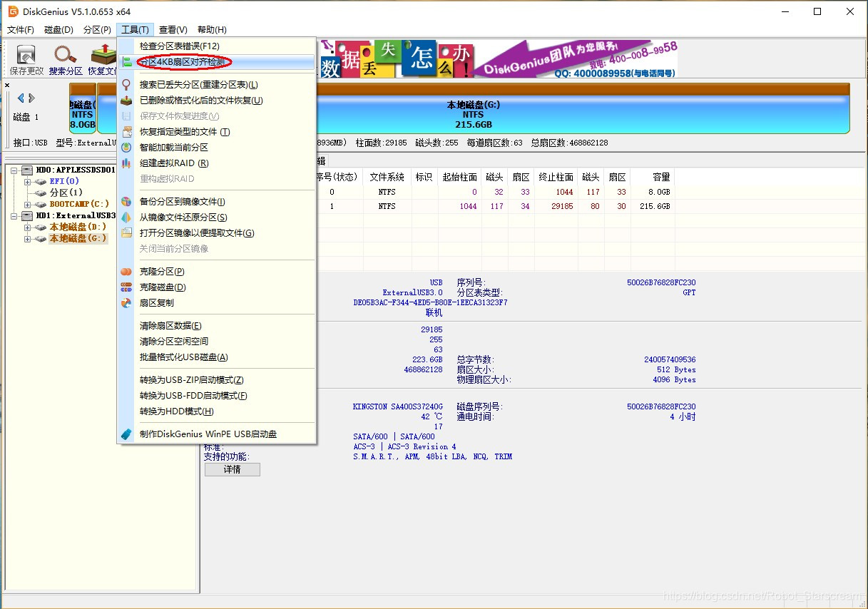Select the 8.0GB NTFS partition block
The width and height of the screenshot is (868, 609).
83,108
